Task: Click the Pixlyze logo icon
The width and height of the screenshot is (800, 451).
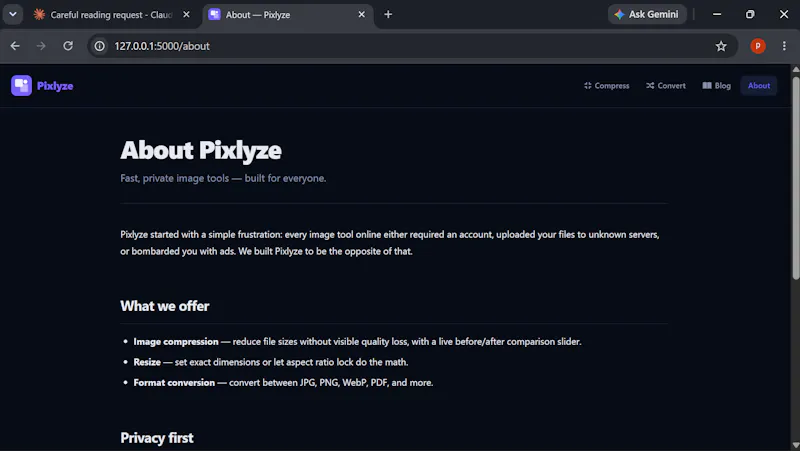Action: pyautogui.click(x=21, y=86)
